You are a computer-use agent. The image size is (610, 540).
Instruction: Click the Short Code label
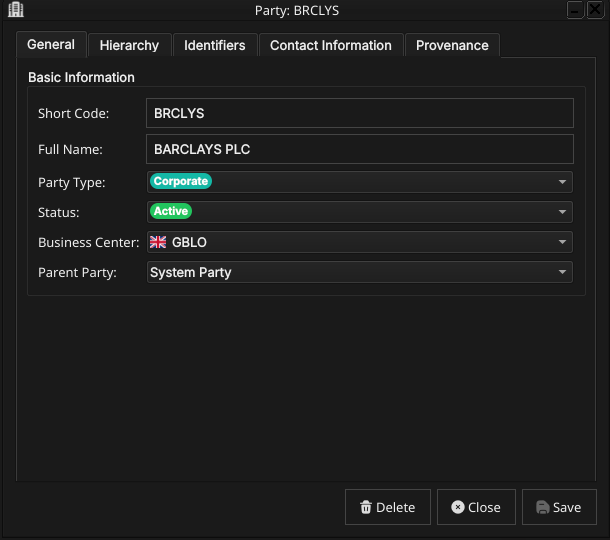pos(74,114)
